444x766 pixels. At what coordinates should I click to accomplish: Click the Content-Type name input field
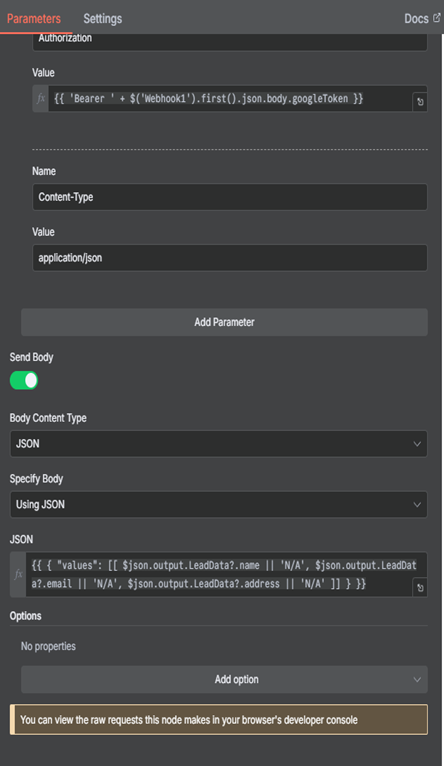pyautogui.click(x=230, y=197)
